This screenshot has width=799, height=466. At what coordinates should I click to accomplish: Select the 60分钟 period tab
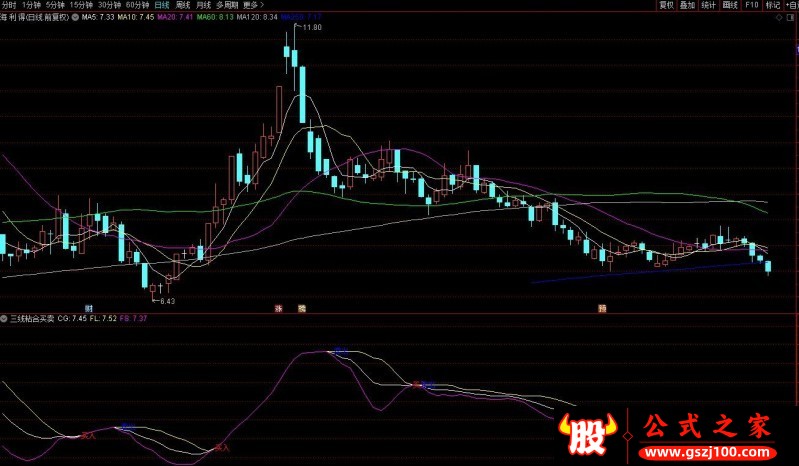pos(137,5)
